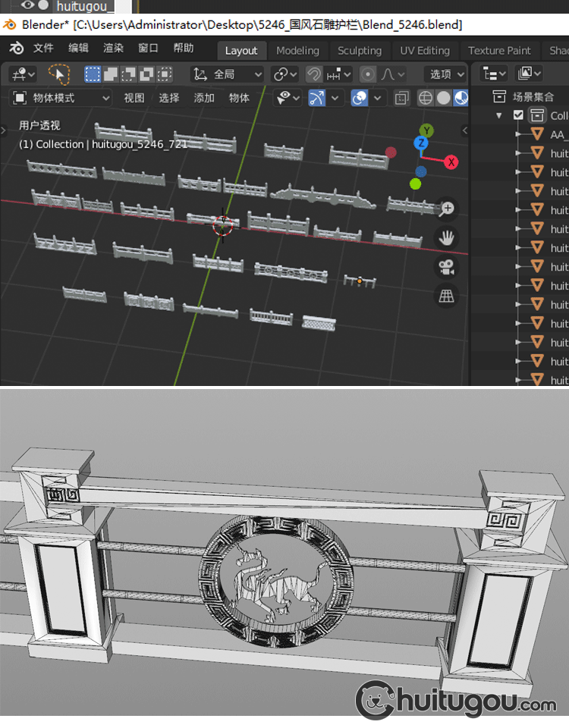Open the outliner display mode dropdown
The width and height of the screenshot is (569, 728).
(x=529, y=74)
